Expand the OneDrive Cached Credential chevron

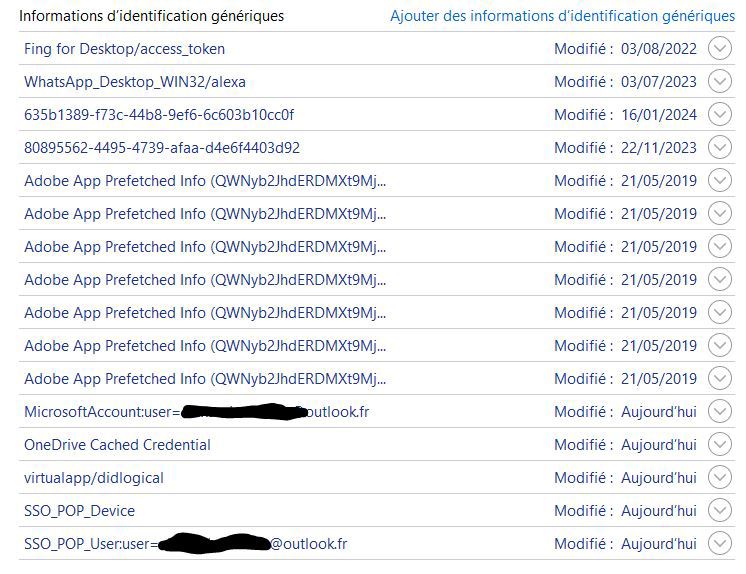pos(719,445)
